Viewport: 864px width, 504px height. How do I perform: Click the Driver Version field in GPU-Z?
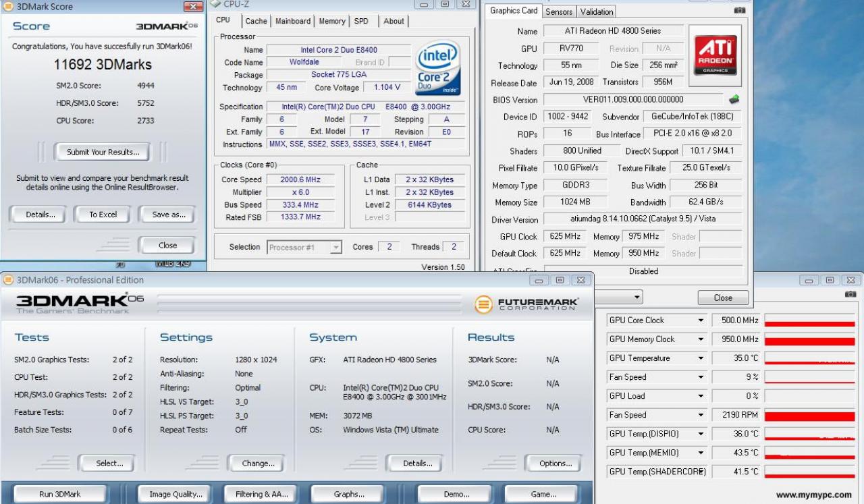(x=643, y=219)
